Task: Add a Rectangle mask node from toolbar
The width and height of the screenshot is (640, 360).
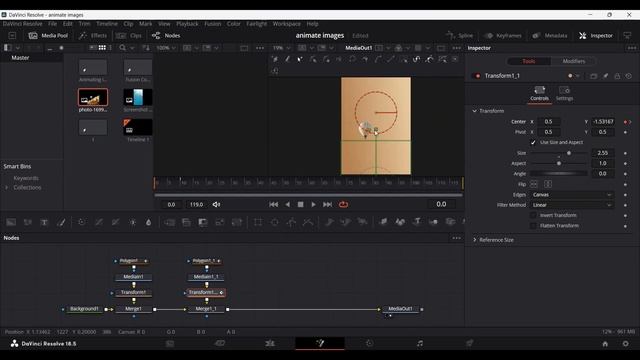Action: pos(258,222)
